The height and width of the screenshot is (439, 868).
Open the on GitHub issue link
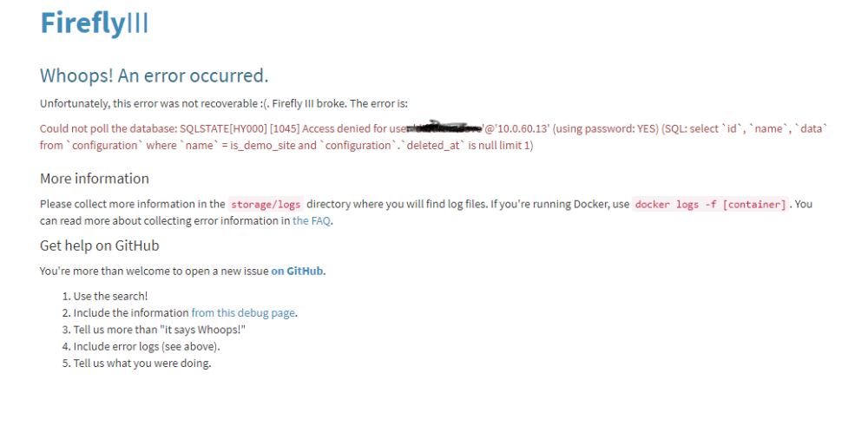point(297,272)
